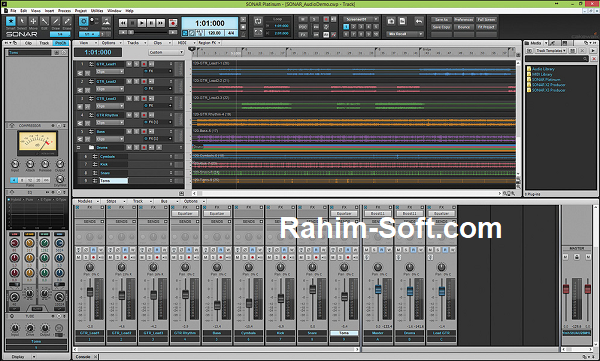This screenshot has width=600, height=361.
Task: Toggle Loop on/off in Loop module
Action: click(258, 21)
